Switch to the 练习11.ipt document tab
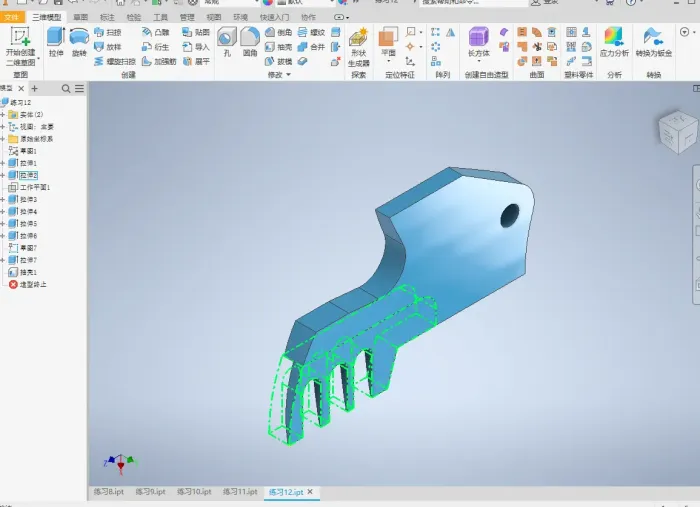 (x=240, y=492)
